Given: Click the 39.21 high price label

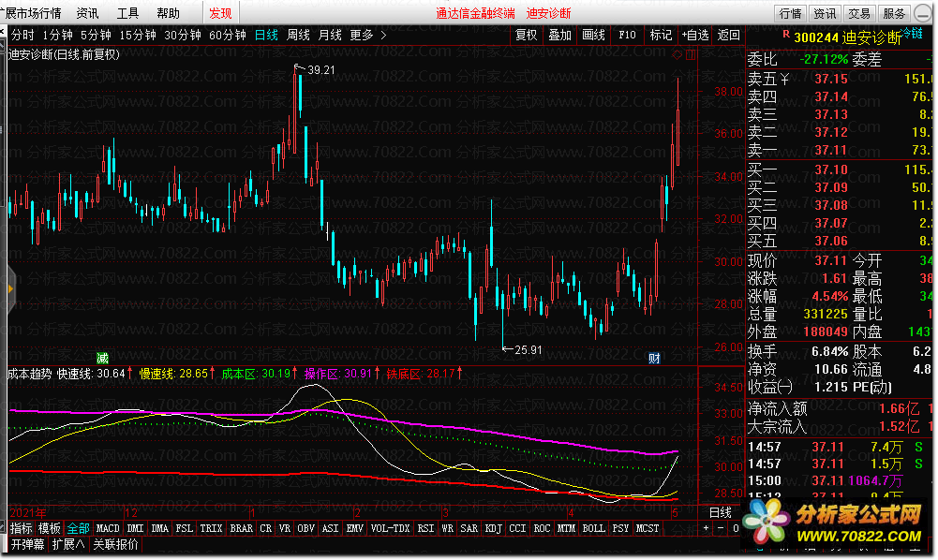Looking at the screenshot, I should [x=321, y=70].
